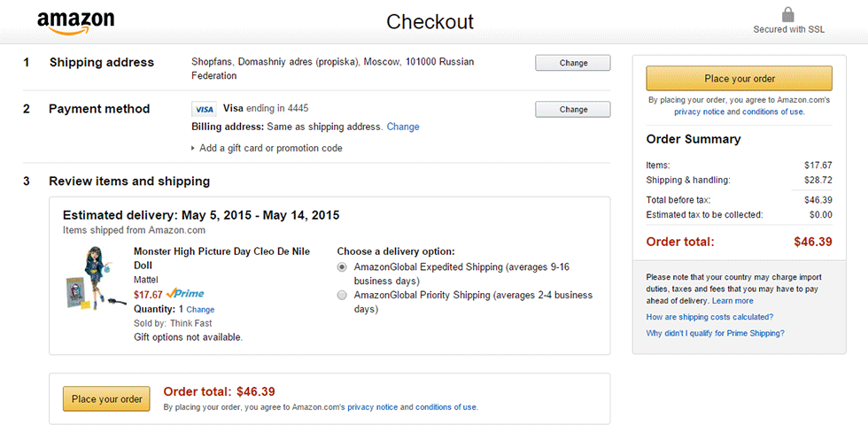Image resolution: width=868 pixels, height=432 pixels.
Task: Click the SSL padlock icon
Action: click(x=788, y=15)
